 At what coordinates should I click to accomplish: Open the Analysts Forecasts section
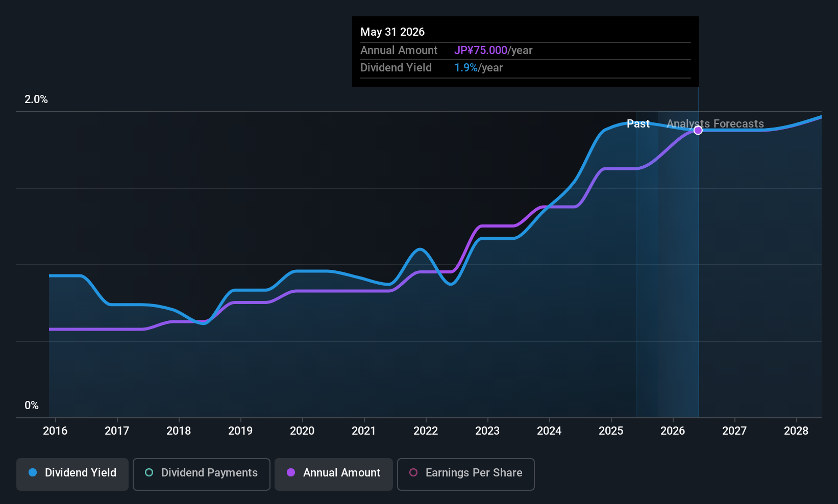[716, 123]
